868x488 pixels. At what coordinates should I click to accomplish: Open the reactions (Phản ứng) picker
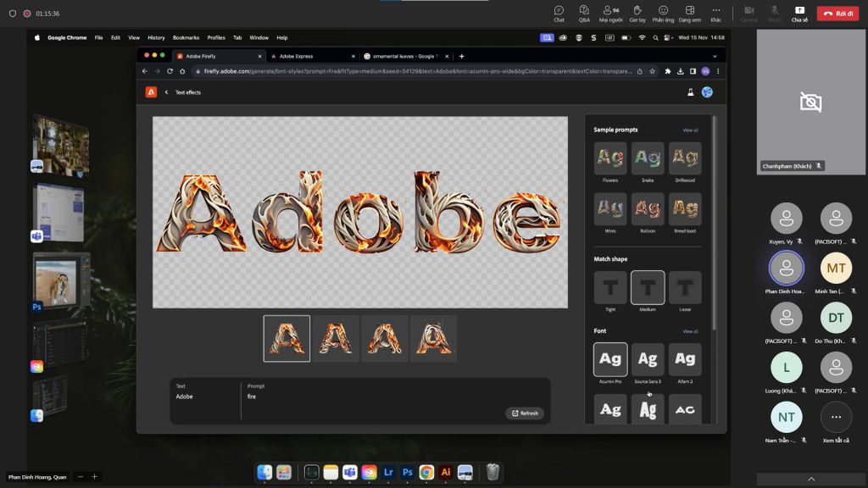click(x=663, y=14)
